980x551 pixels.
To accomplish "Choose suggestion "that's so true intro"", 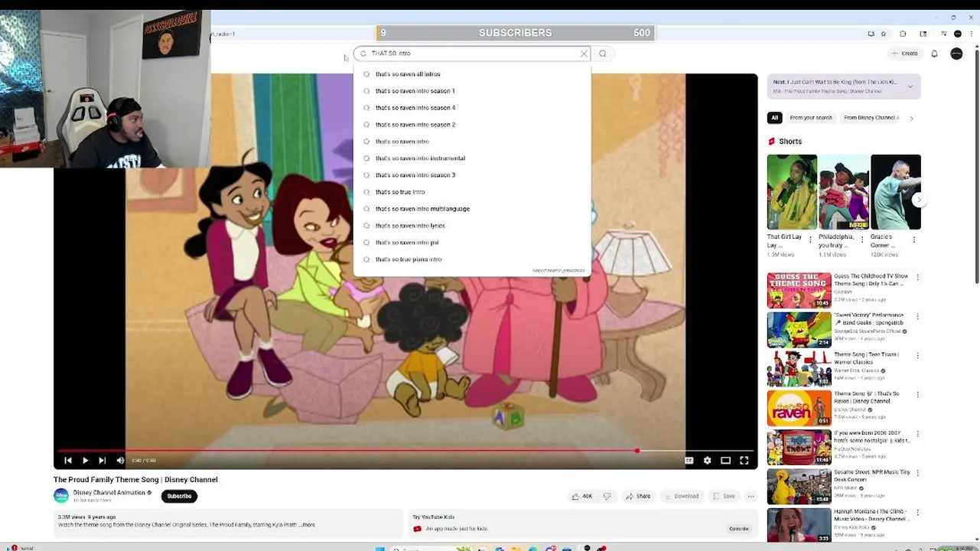I will (x=472, y=192).
